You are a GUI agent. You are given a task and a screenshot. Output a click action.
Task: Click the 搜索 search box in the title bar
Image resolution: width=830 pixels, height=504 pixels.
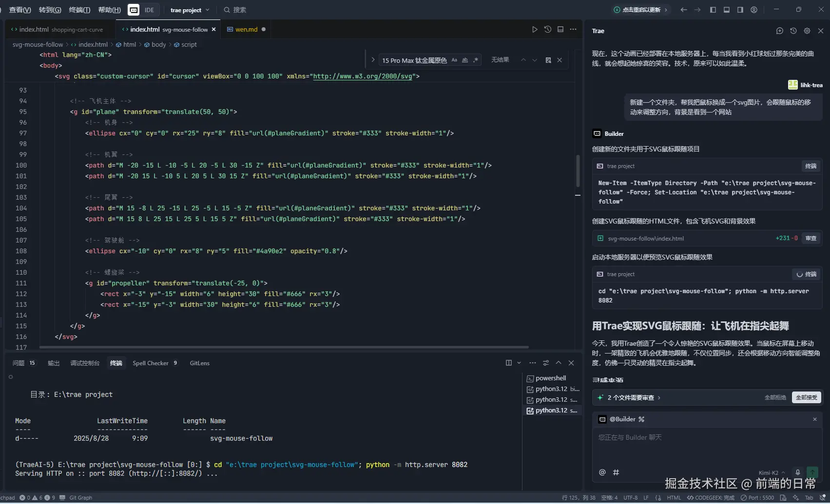tap(235, 10)
